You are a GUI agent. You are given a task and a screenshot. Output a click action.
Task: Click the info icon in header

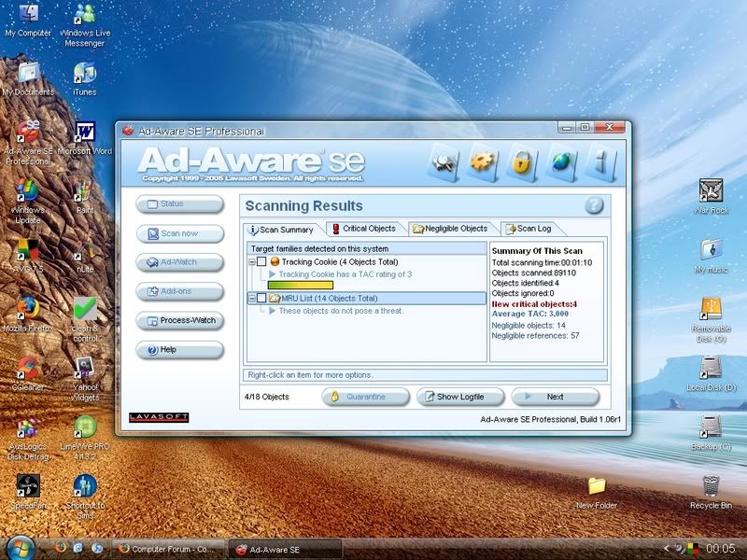[x=601, y=163]
